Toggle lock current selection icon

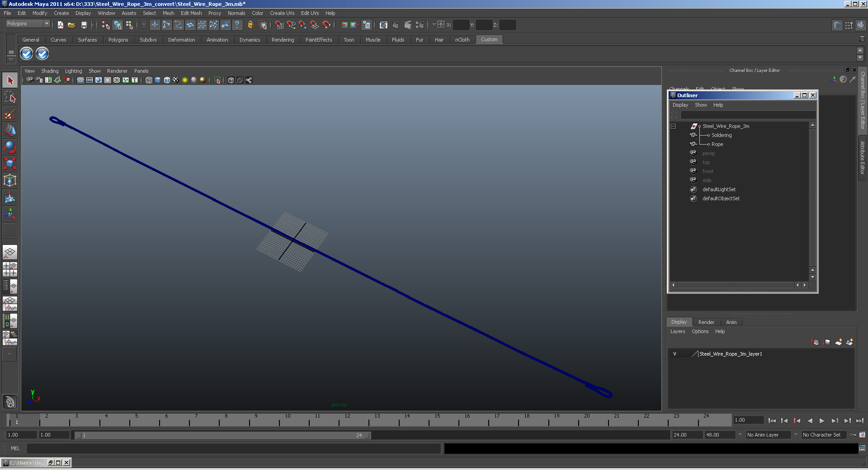tap(250, 25)
